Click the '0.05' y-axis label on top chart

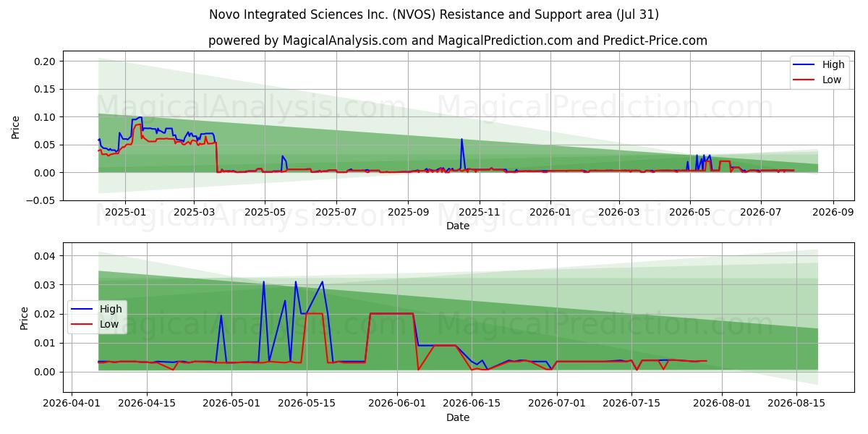coord(45,145)
